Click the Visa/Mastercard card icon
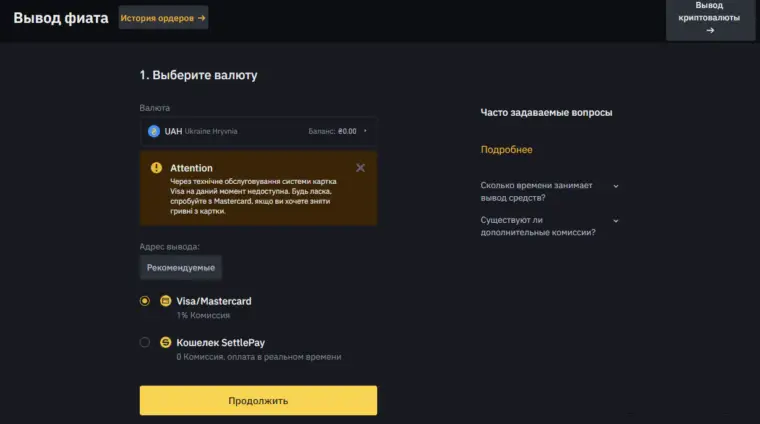The width and height of the screenshot is (760, 424). tap(166, 301)
